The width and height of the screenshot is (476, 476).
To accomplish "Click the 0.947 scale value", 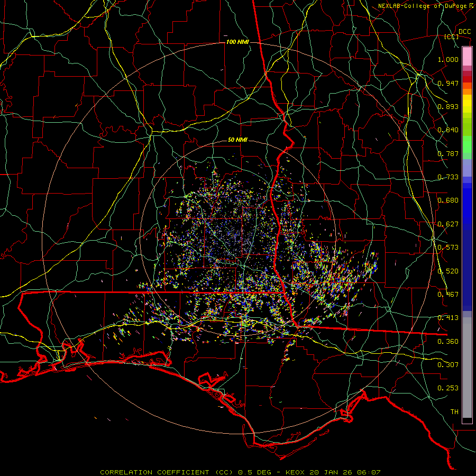I will 448,83.
